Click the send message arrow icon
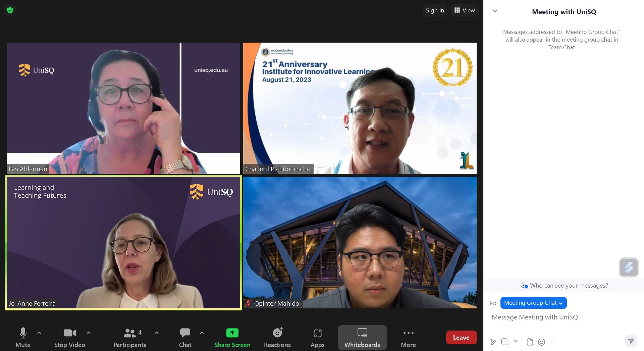Viewport: 644px width, 351px height. pyautogui.click(x=631, y=341)
